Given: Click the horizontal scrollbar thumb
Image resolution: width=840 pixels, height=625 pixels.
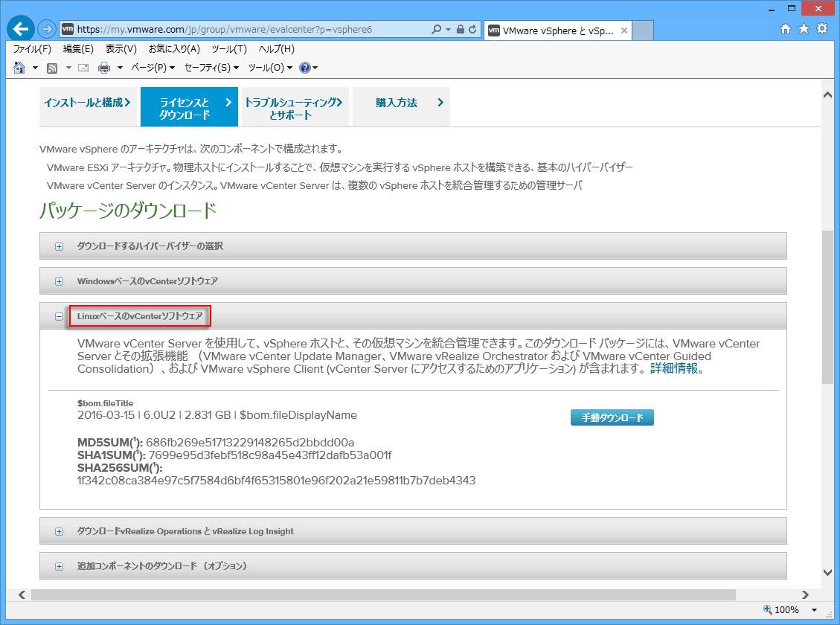Looking at the screenshot, I should click(384, 594).
